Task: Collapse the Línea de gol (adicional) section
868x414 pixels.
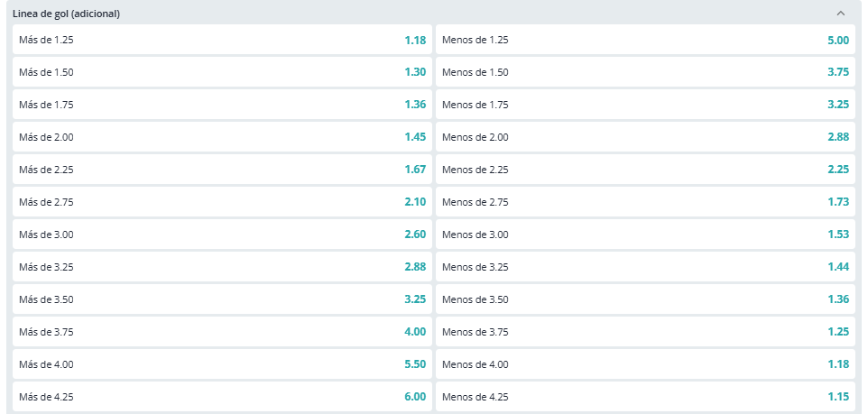Action: 840,14
